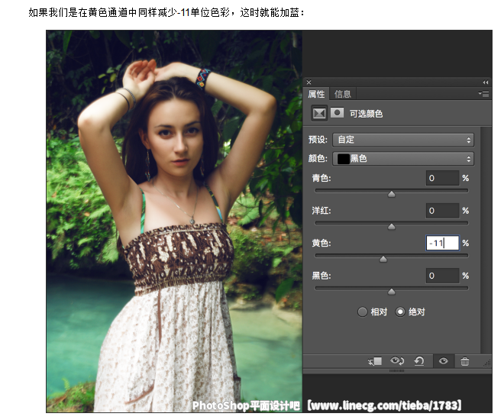The height and width of the screenshot is (420, 504).
Task: Open the Properties panel flyout menu
Action: coord(483,93)
